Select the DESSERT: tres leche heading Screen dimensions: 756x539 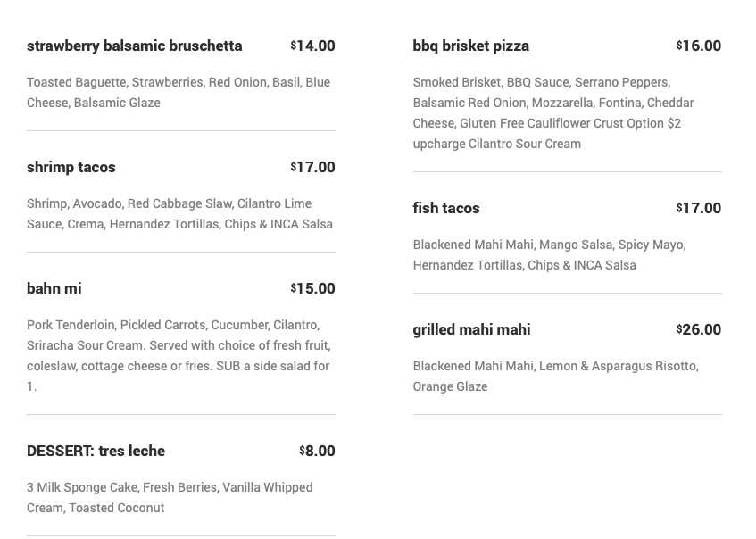pyautogui.click(x=96, y=451)
